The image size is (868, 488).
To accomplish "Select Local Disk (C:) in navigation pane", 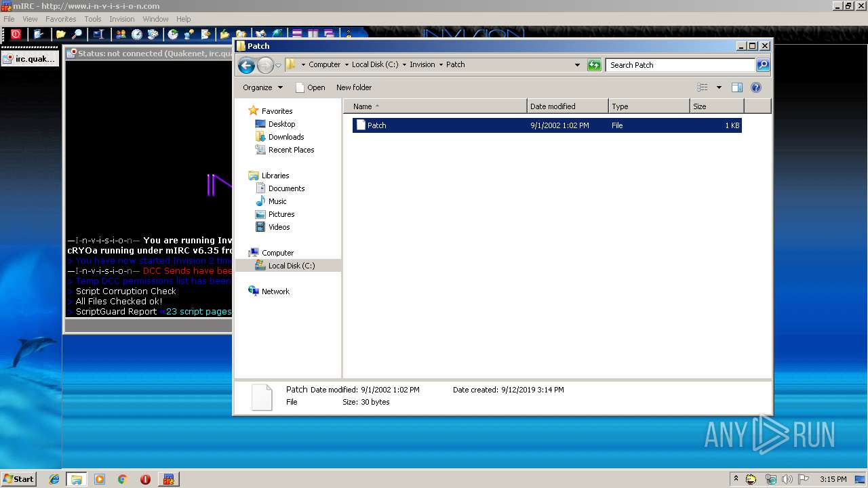I will click(x=288, y=266).
